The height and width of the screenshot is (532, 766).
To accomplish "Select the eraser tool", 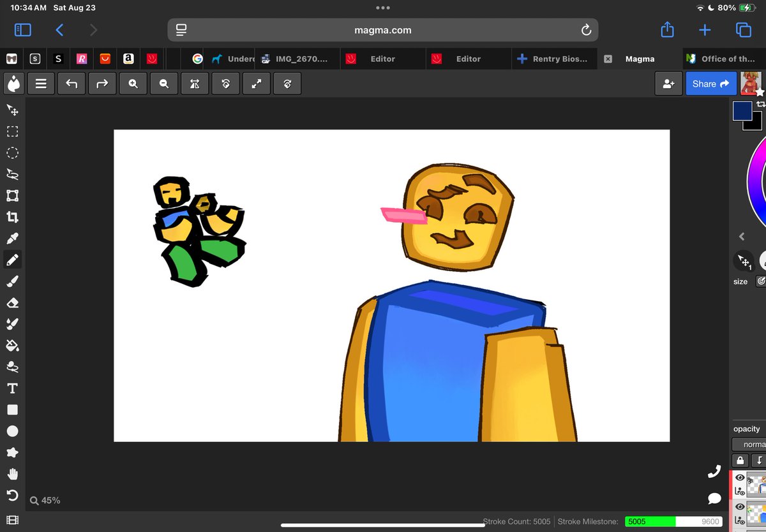I will [12, 302].
